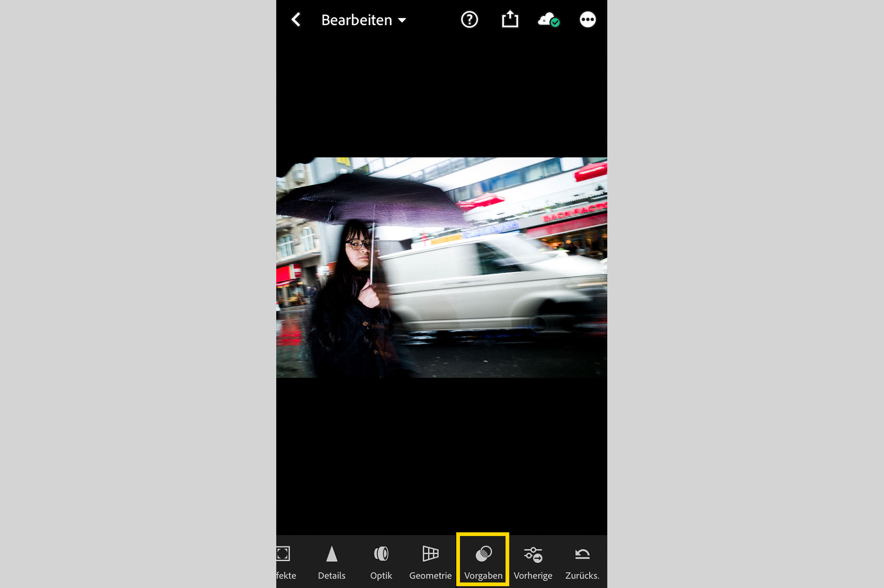Select the Details triangle icon
Viewport: 884px width, 588px height.
click(x=331, y=554)
